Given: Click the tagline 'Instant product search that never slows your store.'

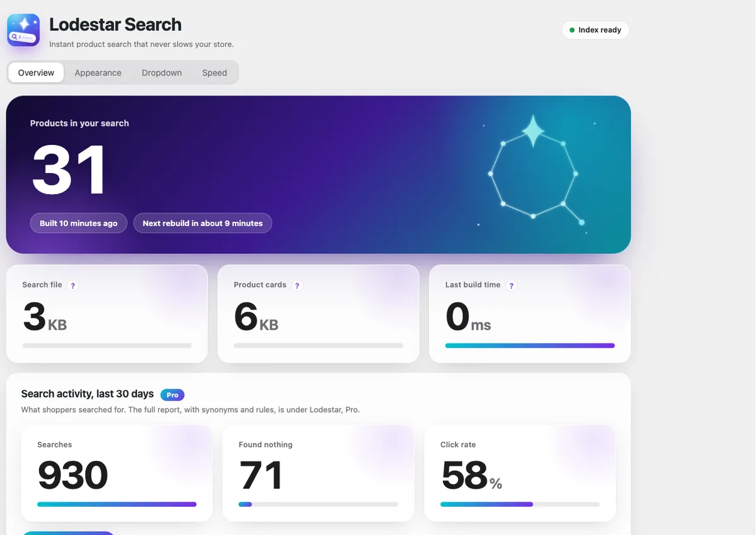Looking at the screenshot, I should point(142,44).
